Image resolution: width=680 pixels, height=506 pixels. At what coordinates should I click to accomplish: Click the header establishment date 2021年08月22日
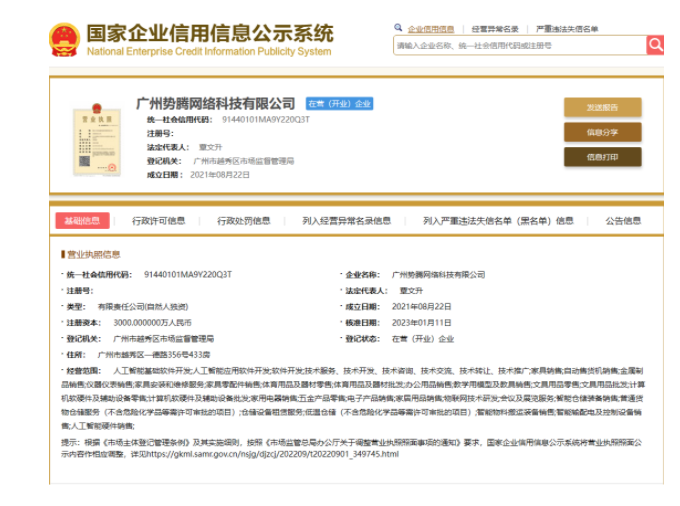pos(220,175)
